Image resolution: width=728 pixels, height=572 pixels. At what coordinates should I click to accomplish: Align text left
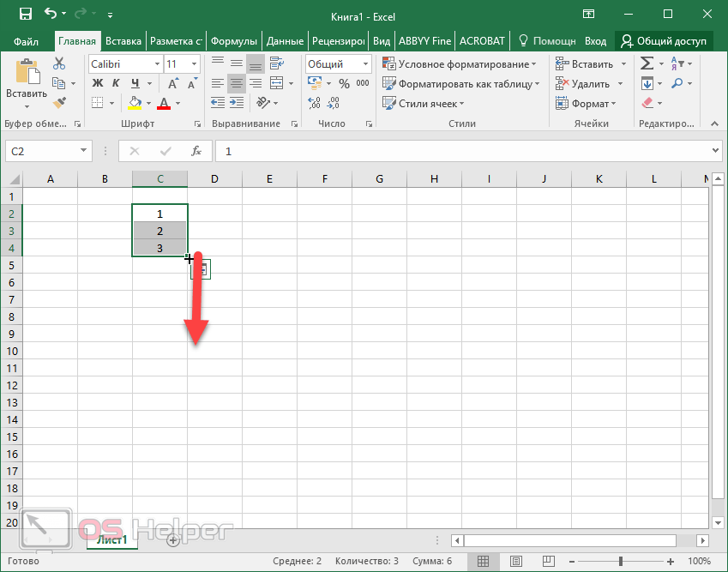click(218, 83)
